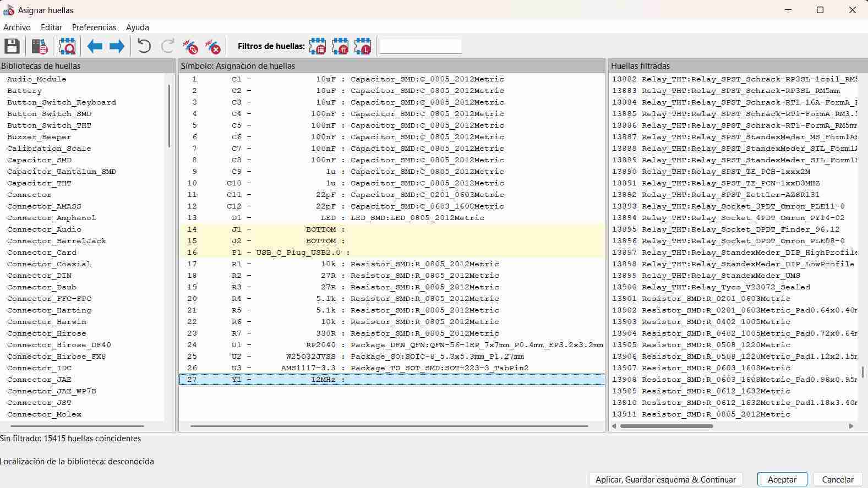Viewport: 868px width, 488px height.
Task: Redo the footprint assignment
Action: tap(167, 46)
